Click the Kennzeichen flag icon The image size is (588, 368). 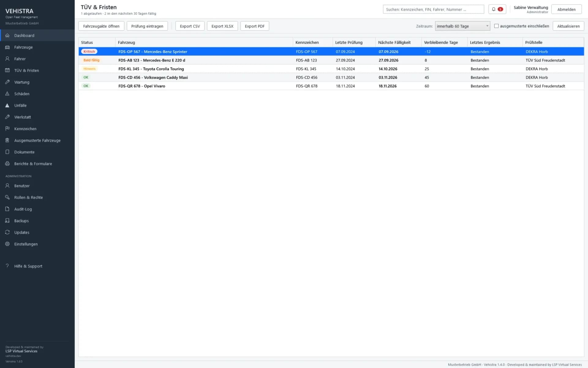7,129
